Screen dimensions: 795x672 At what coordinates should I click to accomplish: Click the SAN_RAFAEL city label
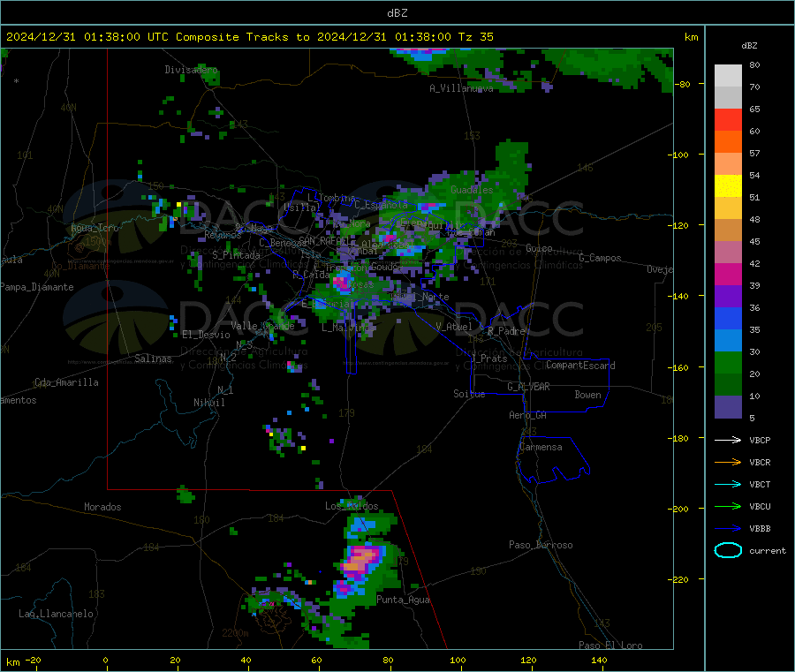[x=324, y=240]
